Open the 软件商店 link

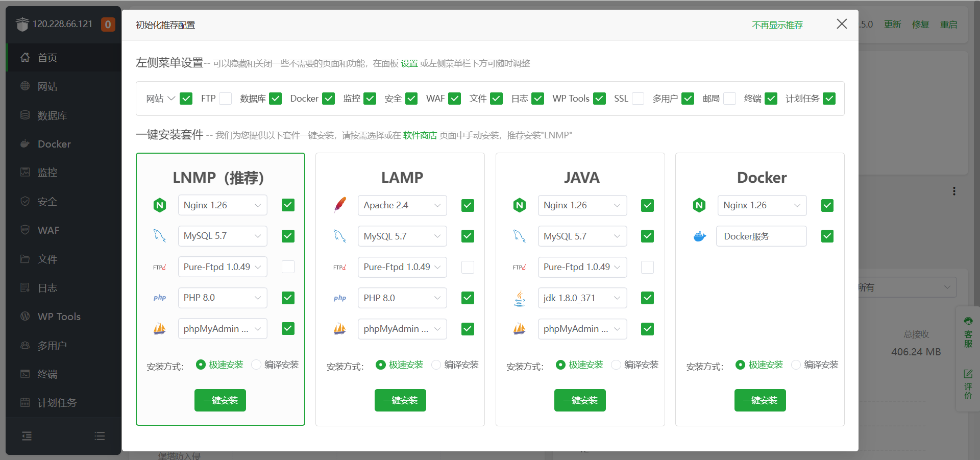coord(420,135)
